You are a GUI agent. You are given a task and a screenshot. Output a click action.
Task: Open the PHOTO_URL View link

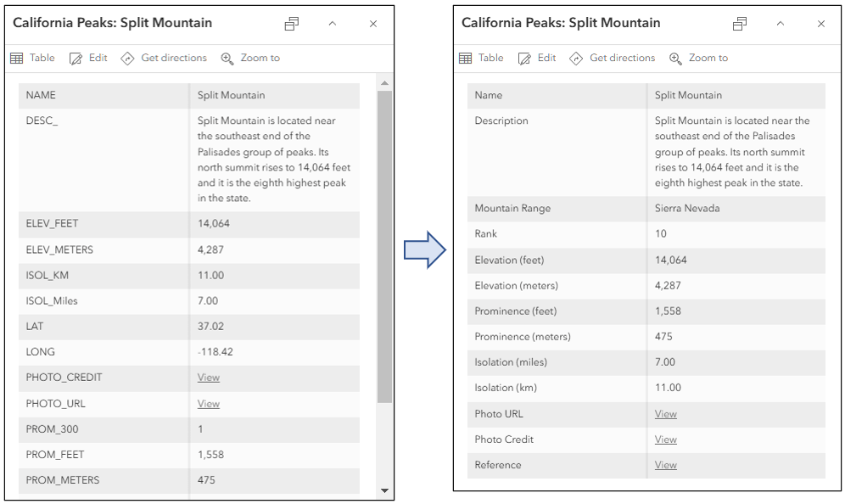point(208,403)
